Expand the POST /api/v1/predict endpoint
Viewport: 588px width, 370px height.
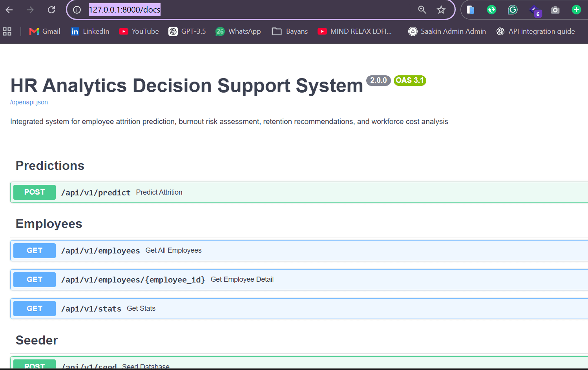pos(299,192)
